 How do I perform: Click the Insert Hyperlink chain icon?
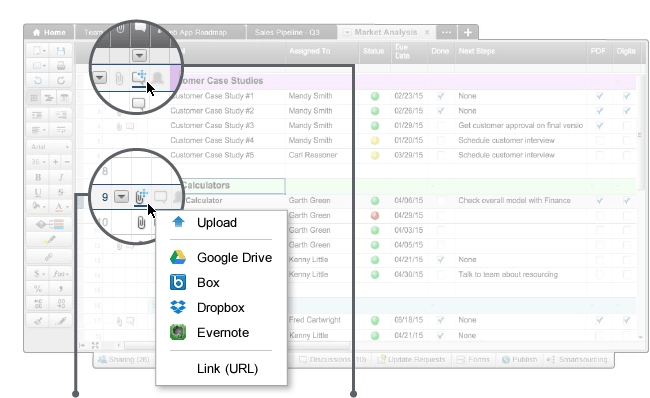coord(49,257)
